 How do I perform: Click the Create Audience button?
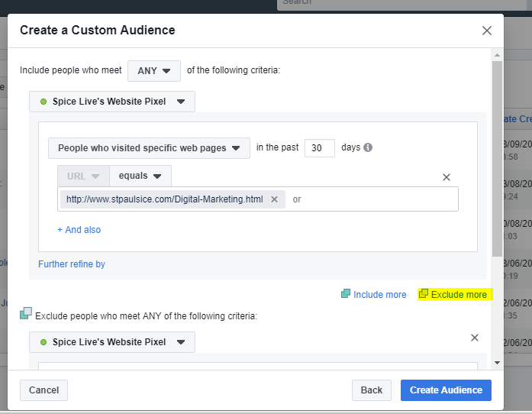pos(446,390)
